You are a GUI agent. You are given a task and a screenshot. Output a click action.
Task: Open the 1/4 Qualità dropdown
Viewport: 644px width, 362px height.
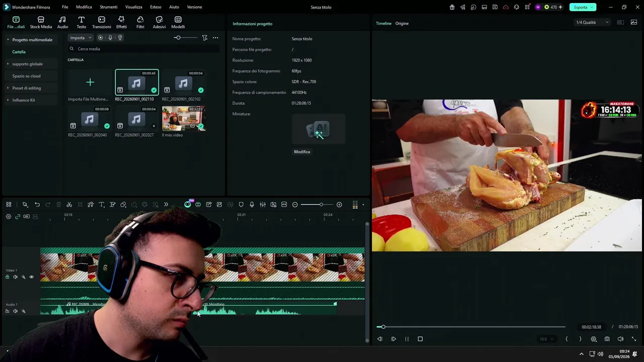592,23
